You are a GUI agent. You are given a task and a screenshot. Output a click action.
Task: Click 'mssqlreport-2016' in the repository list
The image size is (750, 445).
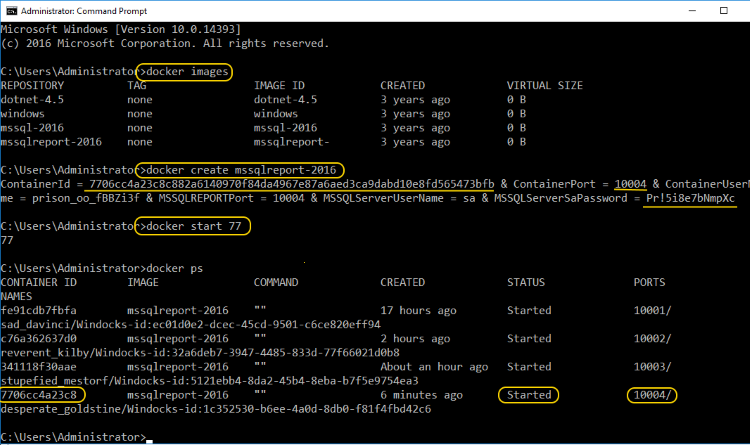[x=51, y=142]
